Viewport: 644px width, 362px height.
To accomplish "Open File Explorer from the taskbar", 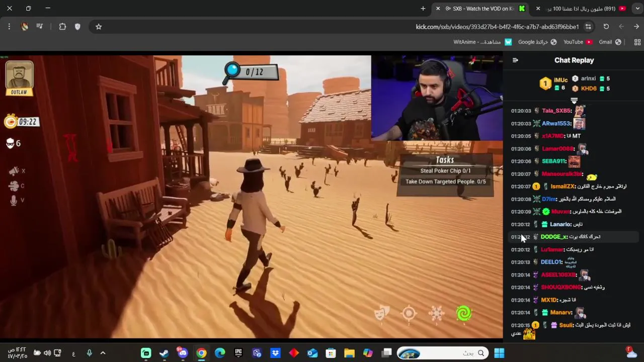I will [349, 353].
